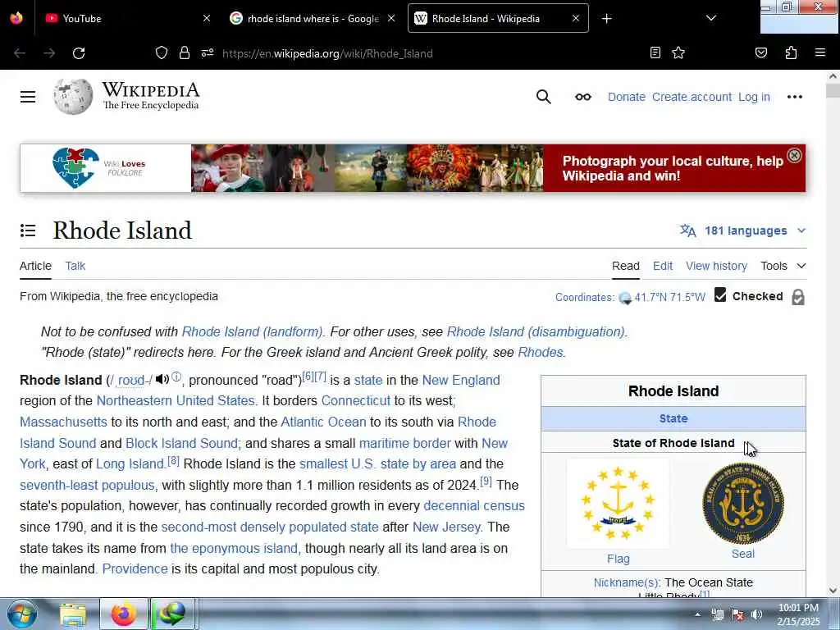
Task: Open the Rhode Island (disambiguation) link
Action: 536,331
